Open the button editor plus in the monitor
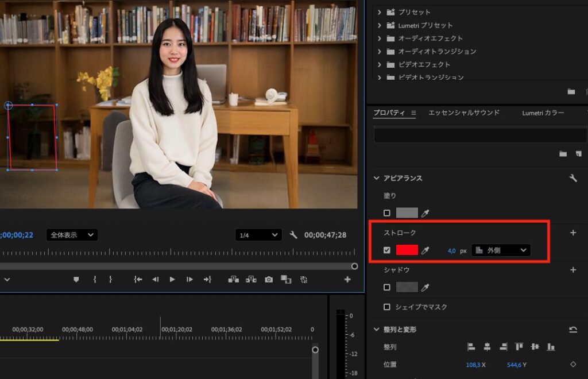 347,280
